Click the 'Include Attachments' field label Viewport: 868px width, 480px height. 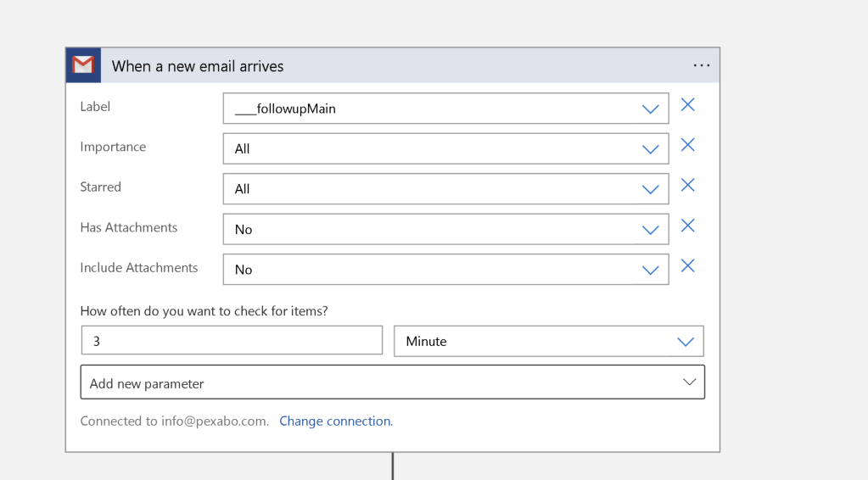[139, 268]
